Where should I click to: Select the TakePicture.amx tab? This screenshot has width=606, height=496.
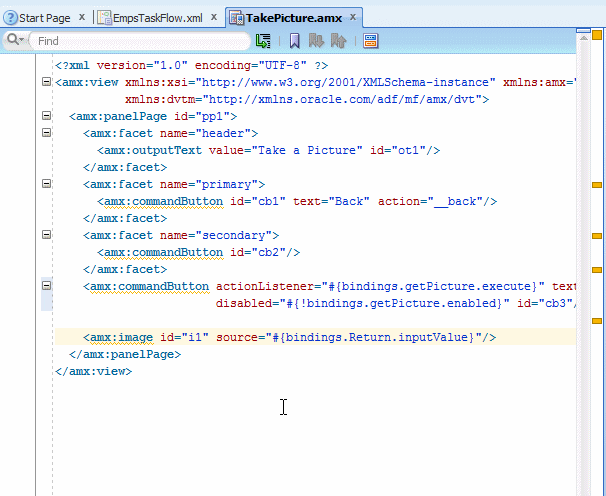click(294, 18)
